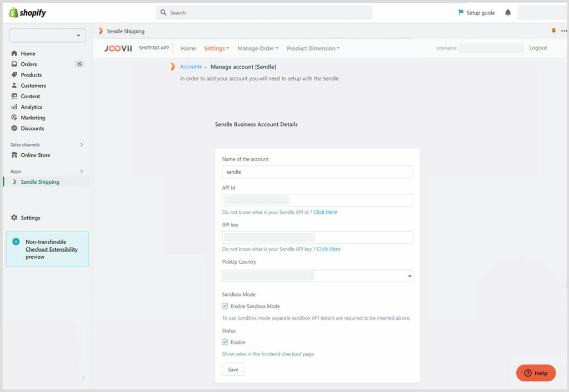Focus the Name of the account field

point(317,172)
